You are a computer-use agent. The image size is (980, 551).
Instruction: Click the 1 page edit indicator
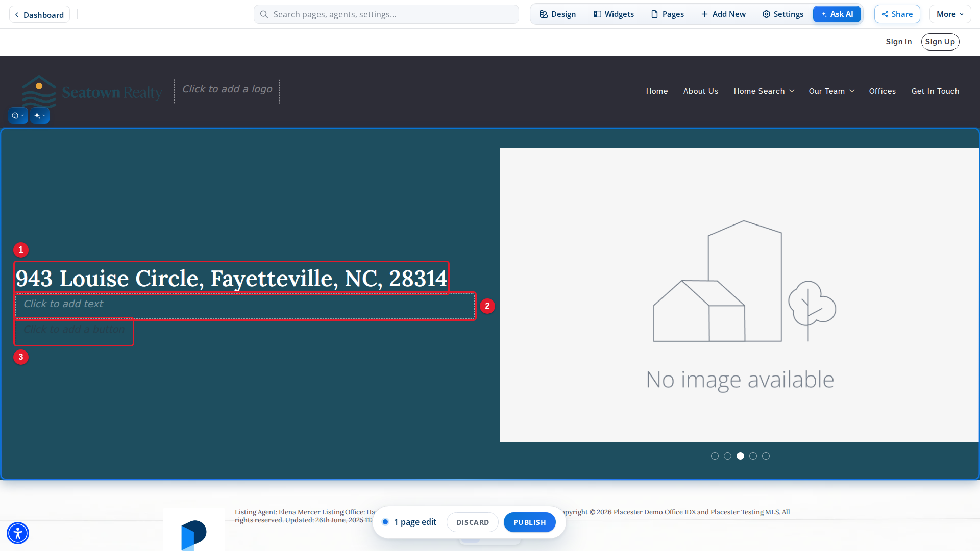click(x=409, y=522)
